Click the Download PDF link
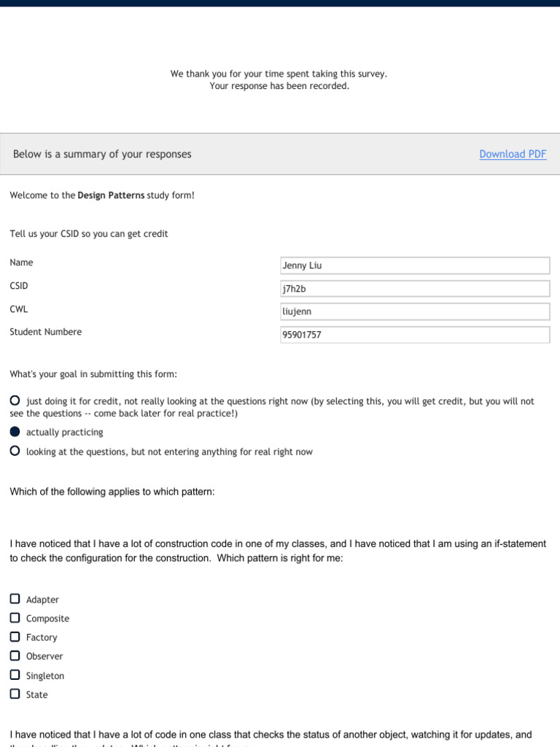Screen dimensions: 560x747 coord(513,154)
